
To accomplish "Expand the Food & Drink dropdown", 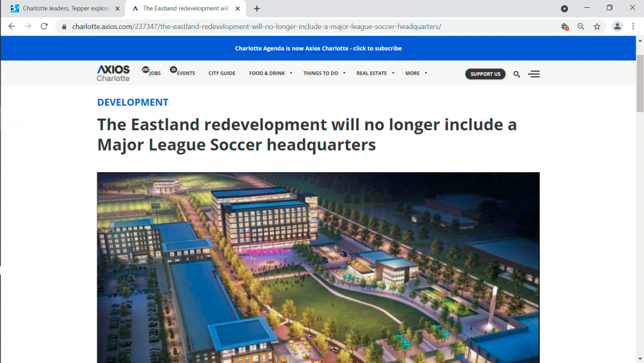I will (x=270, y=74).
